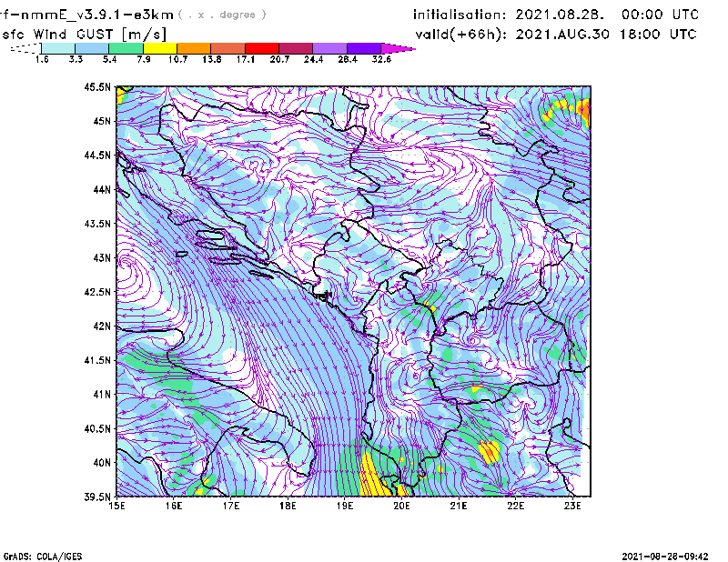Click the '00:00 UTC' initialisation time

click(x=660, y=15)
